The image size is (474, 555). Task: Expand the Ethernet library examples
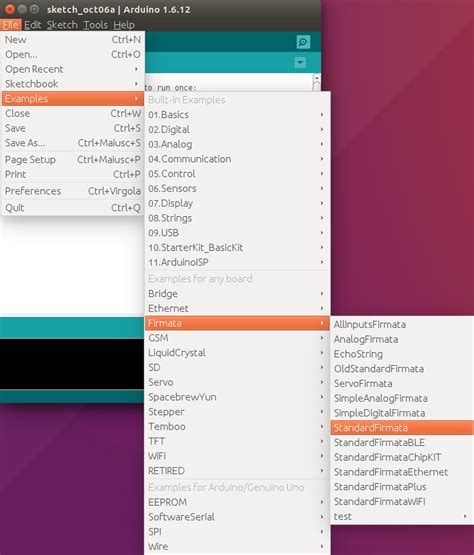[237, 309]
